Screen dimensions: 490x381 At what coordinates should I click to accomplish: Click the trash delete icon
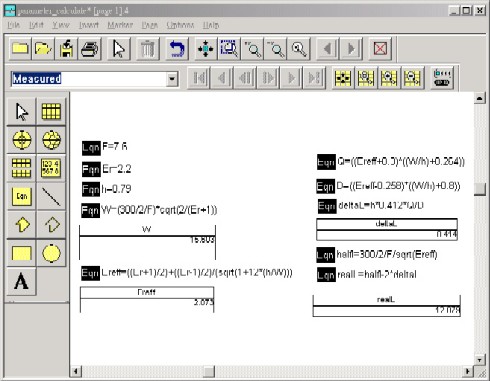147,49
